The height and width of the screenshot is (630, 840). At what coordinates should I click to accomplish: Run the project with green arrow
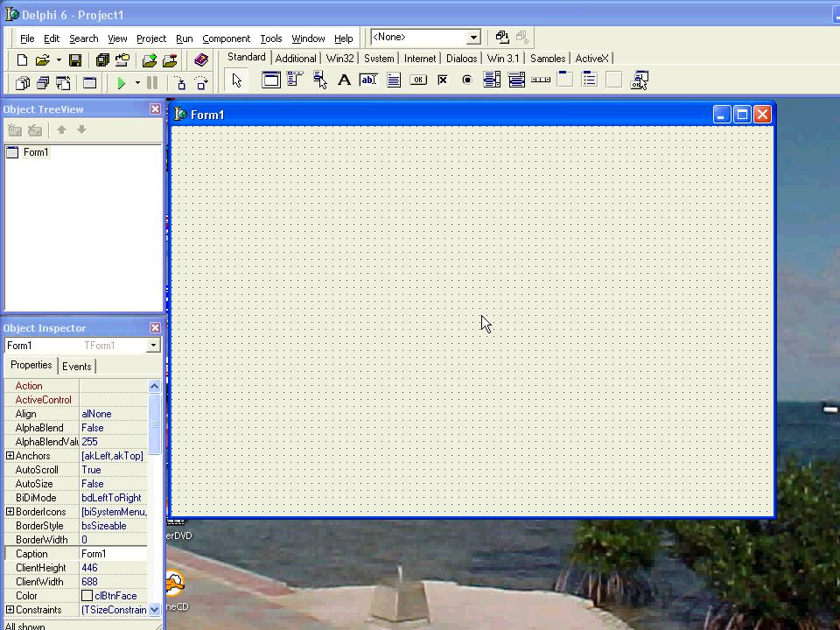[x=121, y=83]
